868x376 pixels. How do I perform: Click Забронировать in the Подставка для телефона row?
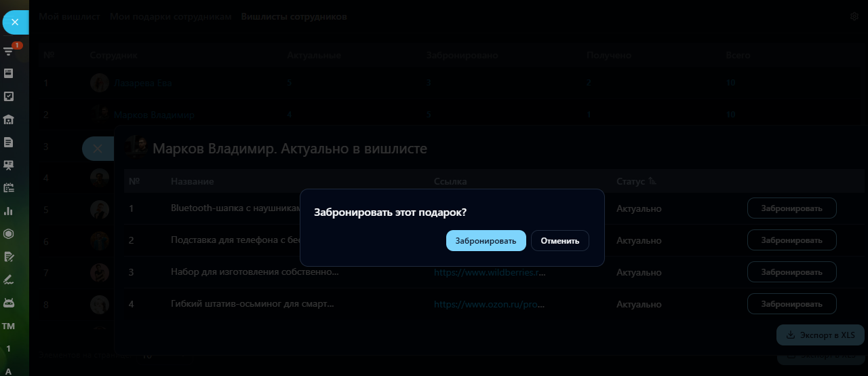pos(791,240)
